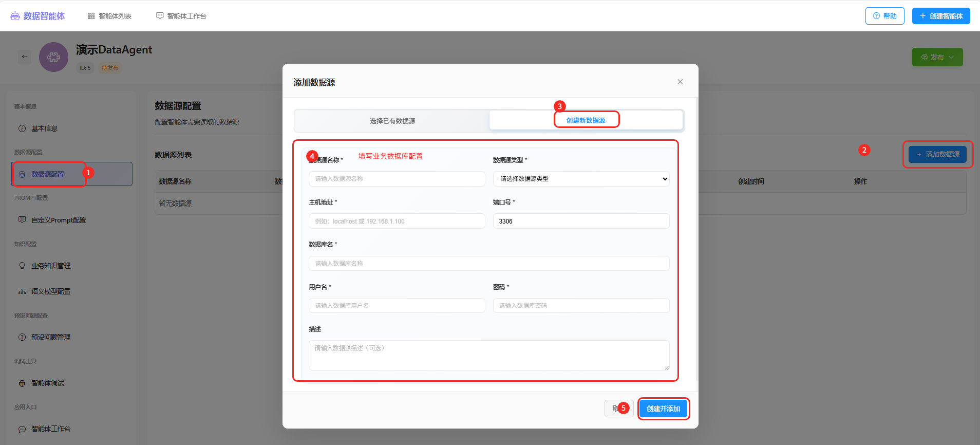Click the question mark icon in 帮助
The width and height of the screenshot is (980, 445).
point(876,16)
